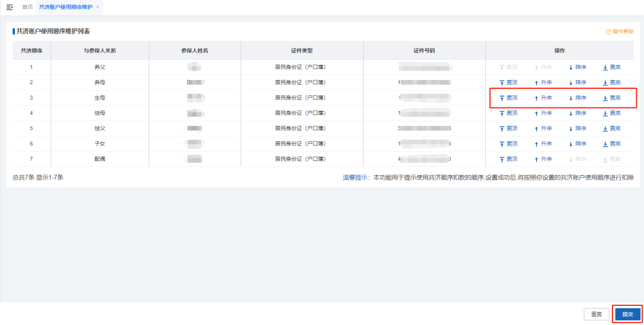Screen dimensions: 644x325
Task: Open the 操作帮助 help link
Action: [620, 32]
